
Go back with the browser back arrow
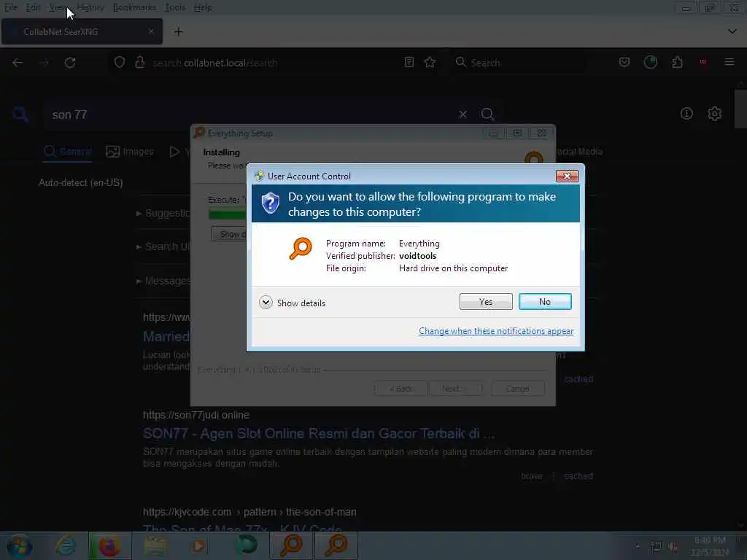coord(18,63)
